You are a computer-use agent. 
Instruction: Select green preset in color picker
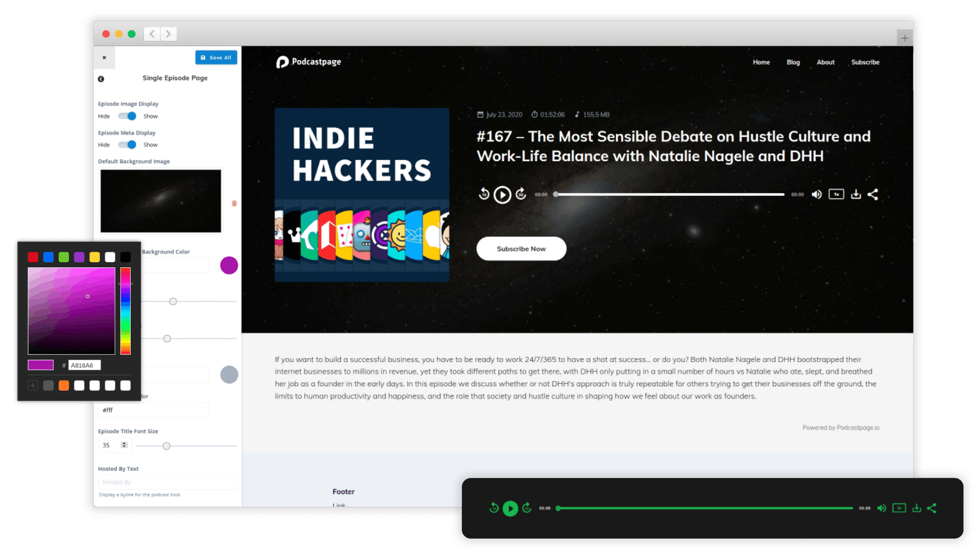[64, 257]
